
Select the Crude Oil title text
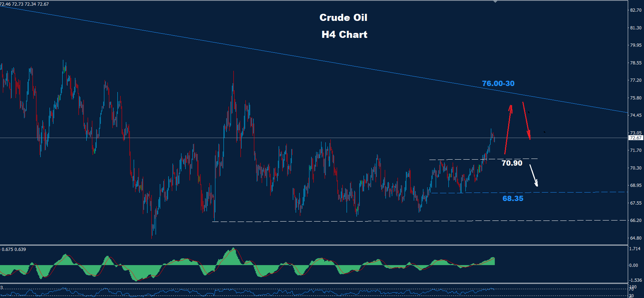pos(343,18)
